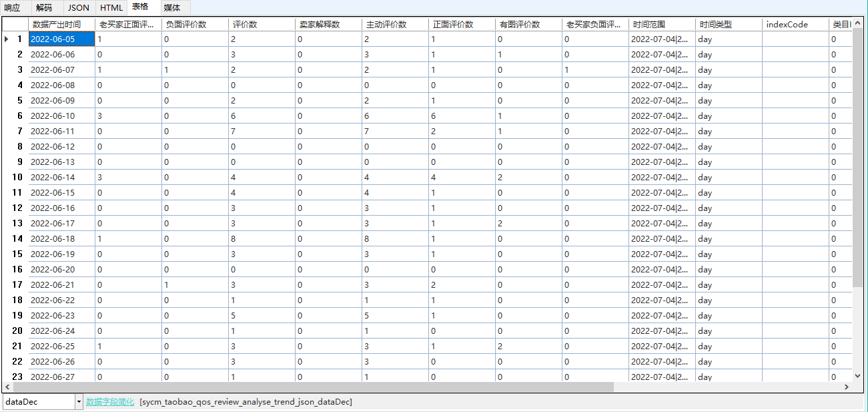The width and height of the screenshot is (868, 412).
Task: Select 评价数 cell in 2022-06-11 row
Action: pyautogui.click(x=262, y=132)
